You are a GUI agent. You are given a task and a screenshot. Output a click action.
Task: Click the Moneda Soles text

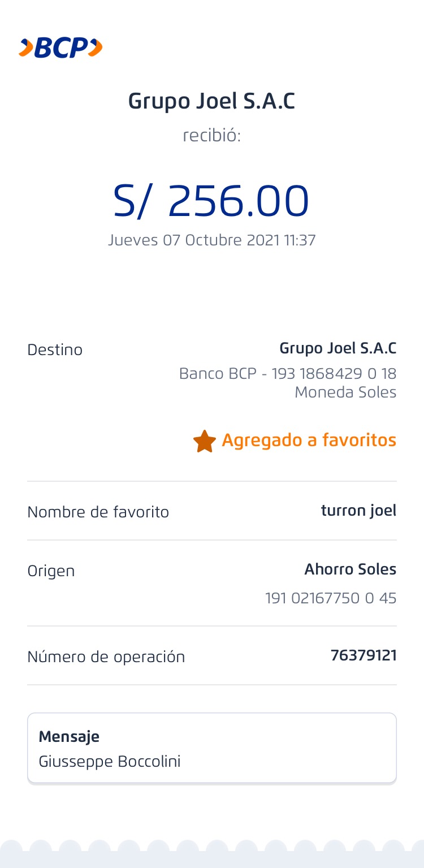pyautogui.click(x=345, y=392)
